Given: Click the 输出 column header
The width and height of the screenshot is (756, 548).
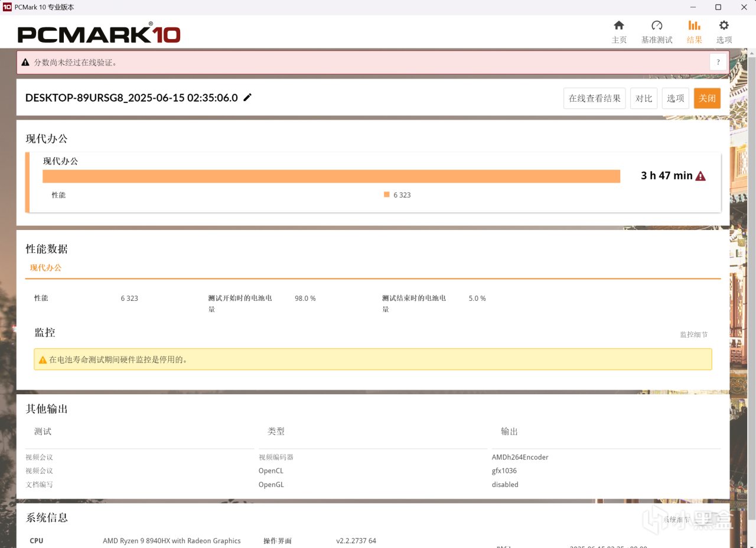Looking at the screenshot, I should pos(509,432).
